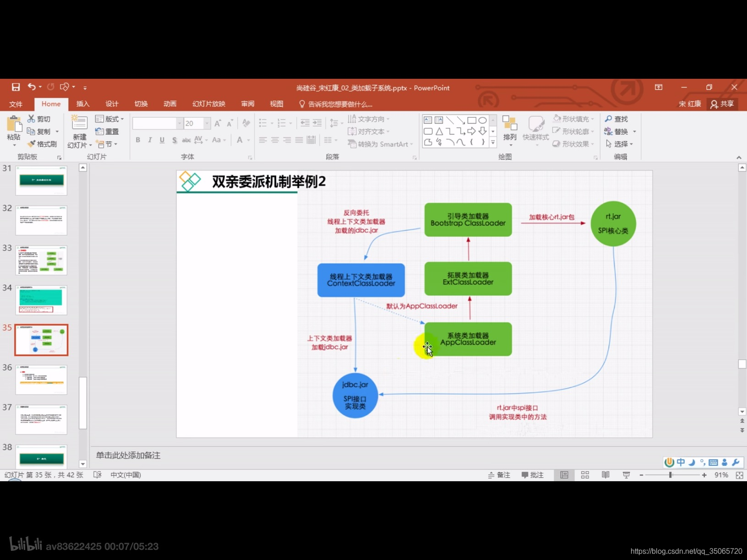The height and width of the screenshot is (560, 747).
Task: Select slide 33 thumbnail
Action: [x=41, y=260]
